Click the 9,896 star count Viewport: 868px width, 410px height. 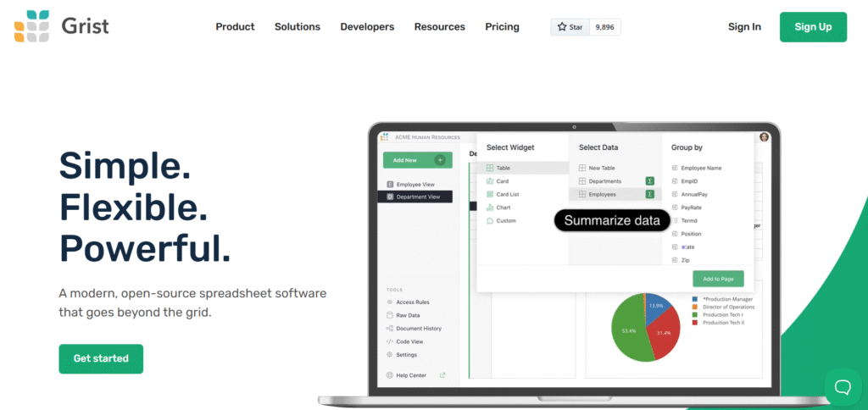604,27
